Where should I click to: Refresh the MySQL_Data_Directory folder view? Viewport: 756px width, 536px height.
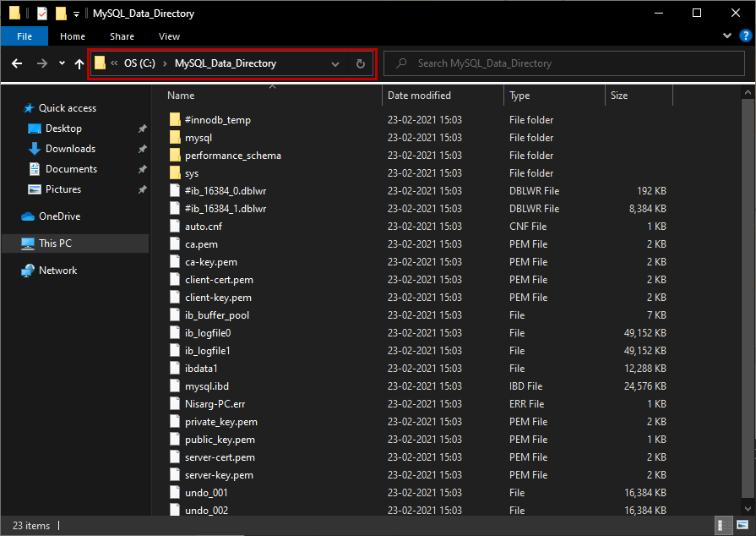click(361, 63)
